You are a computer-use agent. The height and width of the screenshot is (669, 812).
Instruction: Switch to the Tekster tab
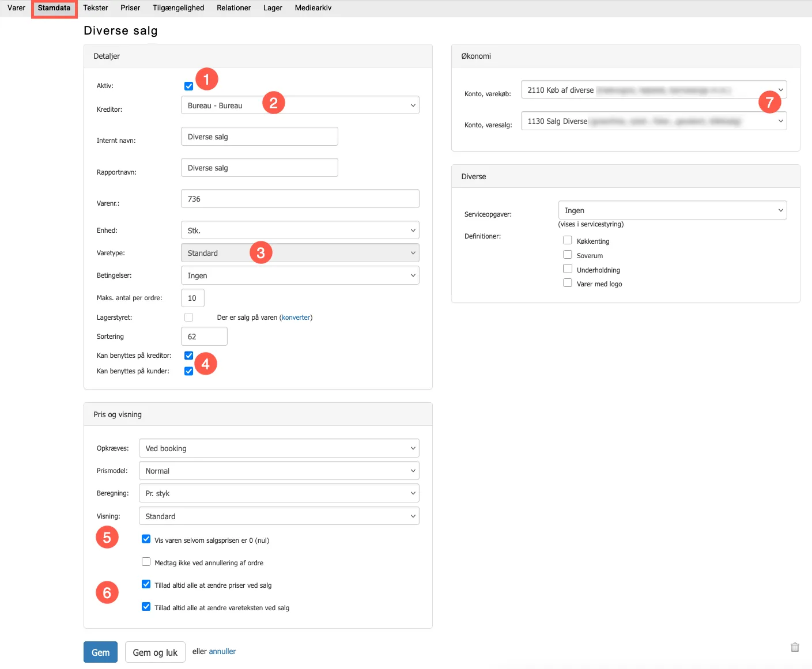96,8
